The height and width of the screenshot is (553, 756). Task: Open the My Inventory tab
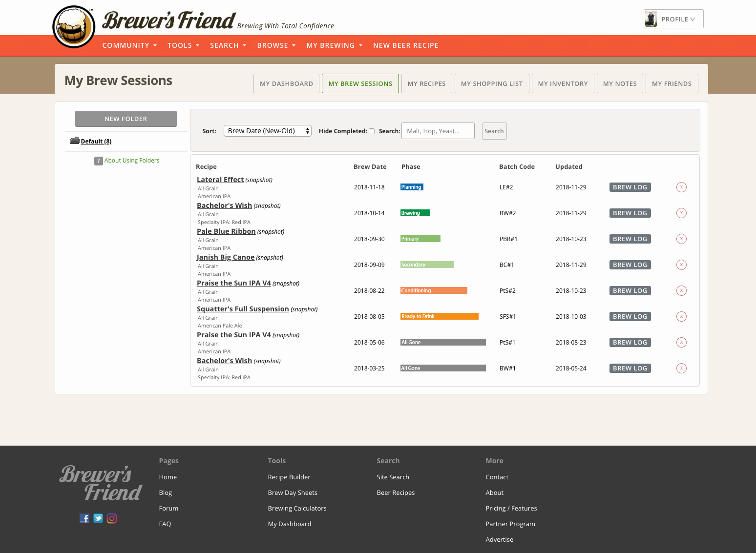point(563,83)
